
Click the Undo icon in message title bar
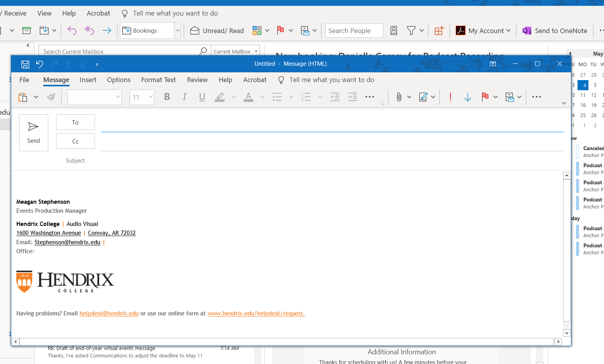coord(40,64)
